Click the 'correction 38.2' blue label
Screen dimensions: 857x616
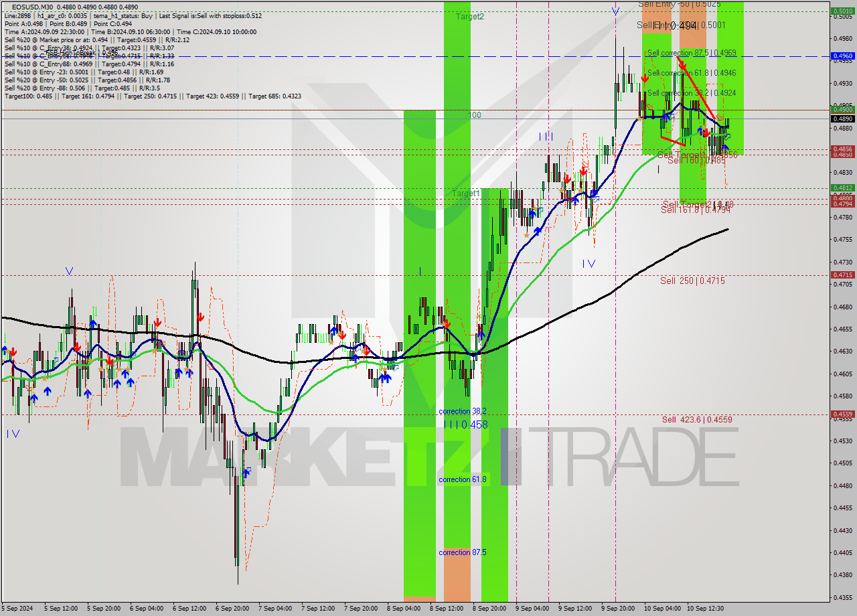pyautogui.click(x=462, y=410)
